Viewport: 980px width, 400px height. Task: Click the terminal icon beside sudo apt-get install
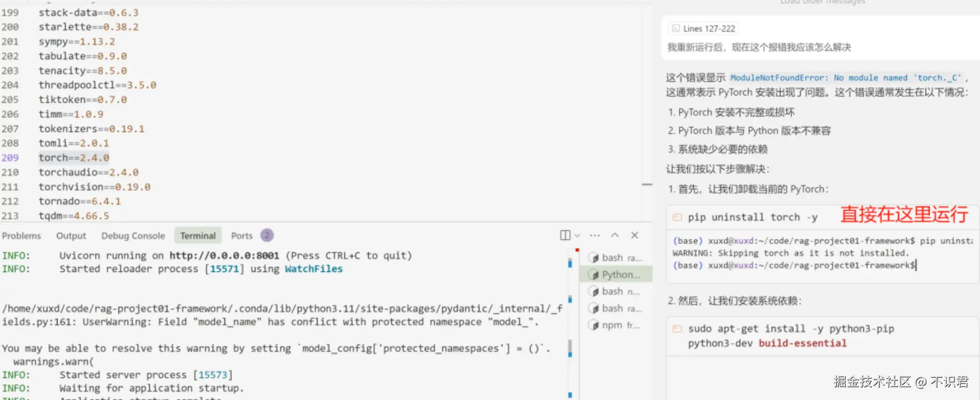pos(677,329)
